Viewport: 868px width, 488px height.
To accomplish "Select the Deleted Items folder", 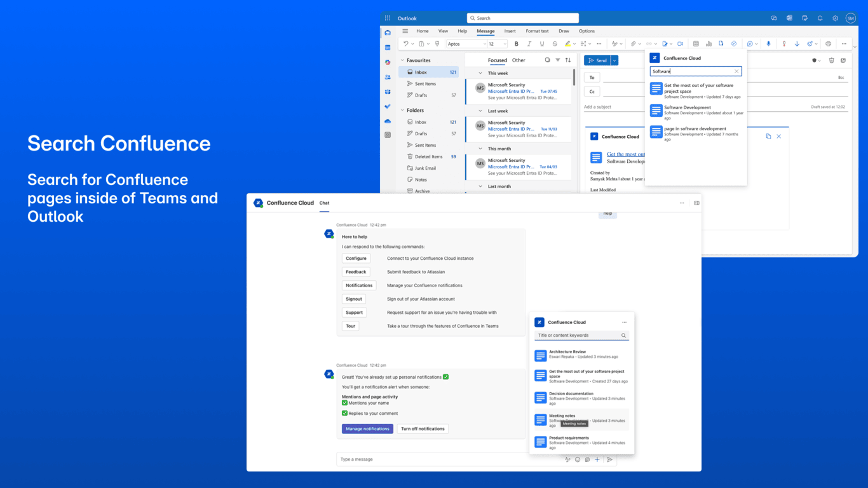I will pos(430,157).
